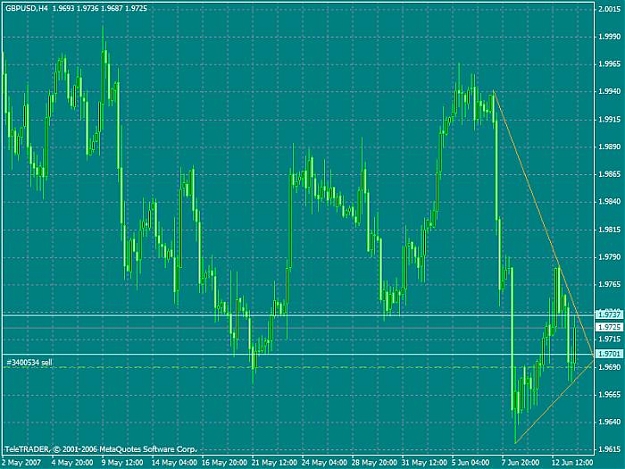Click the 1.9840 price scale label

(610, 202)
